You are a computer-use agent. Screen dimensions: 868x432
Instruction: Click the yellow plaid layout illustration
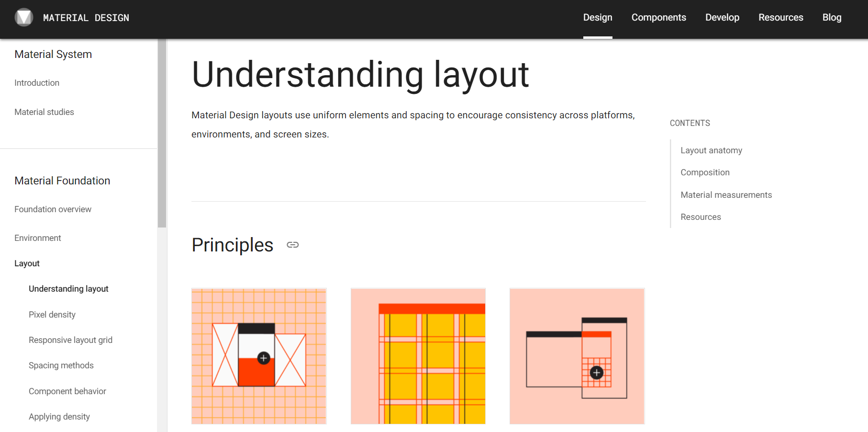(x=418, y=356)
